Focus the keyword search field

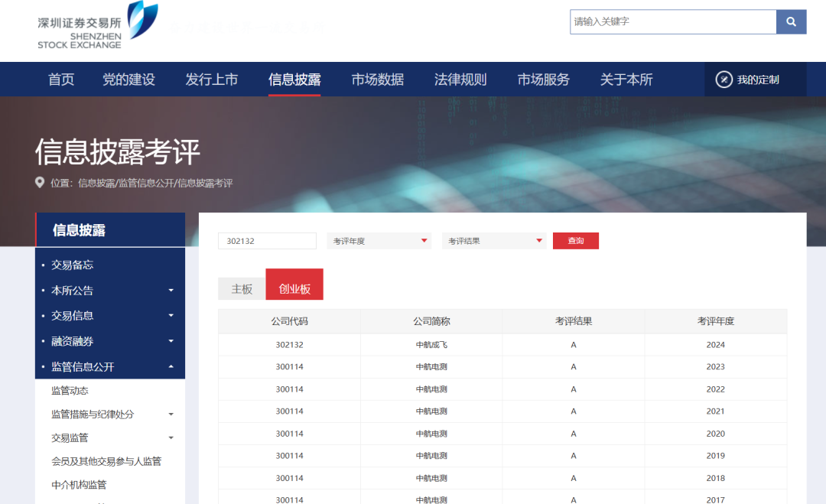(x=672, y=21)
